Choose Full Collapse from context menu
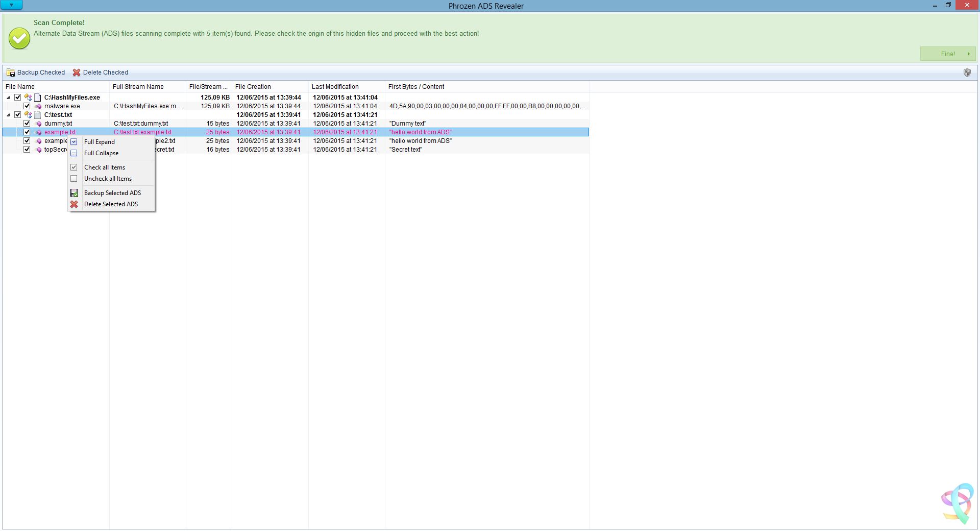This screenshot has height=531, width=980. pos(111,153)
